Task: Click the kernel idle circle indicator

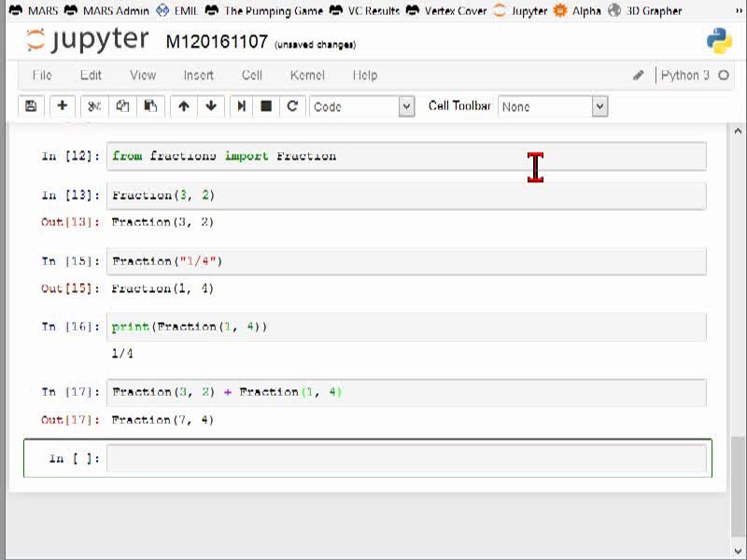Action: [x=723, y=76]
